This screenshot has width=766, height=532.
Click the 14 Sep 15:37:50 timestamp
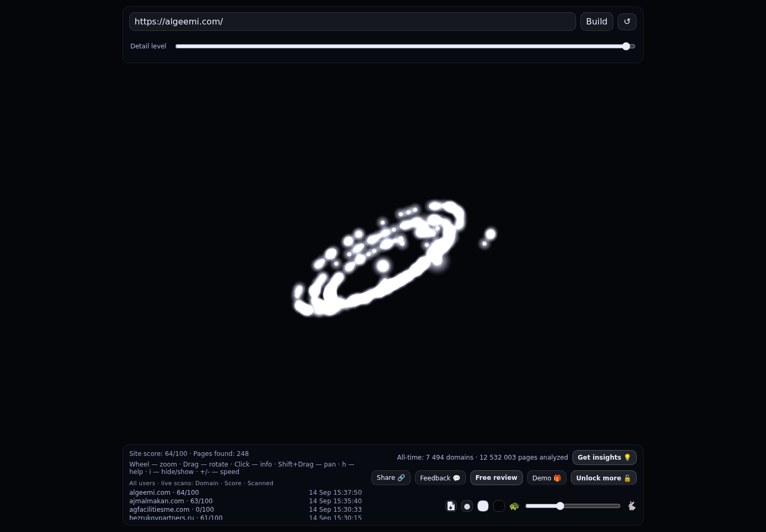335,493
